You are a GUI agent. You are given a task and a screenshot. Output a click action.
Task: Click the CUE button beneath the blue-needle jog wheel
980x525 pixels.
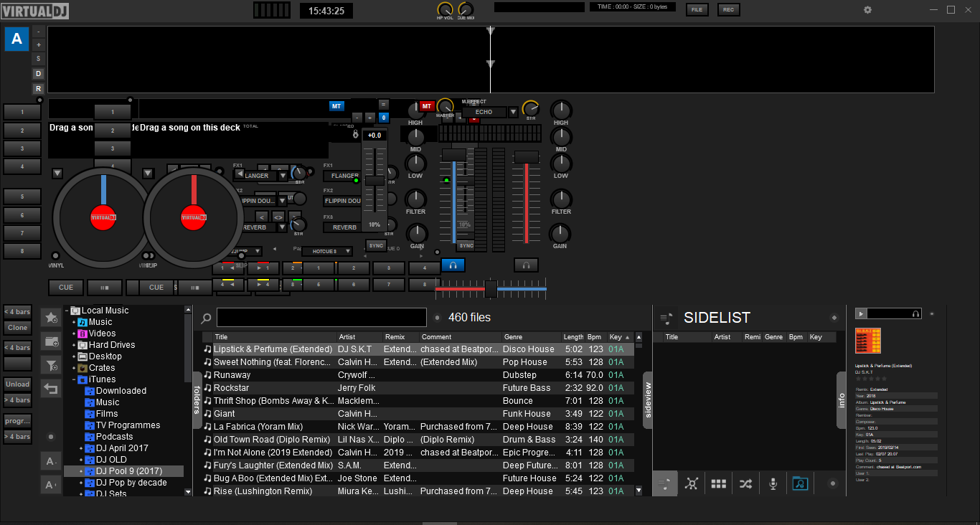point(66,288)
